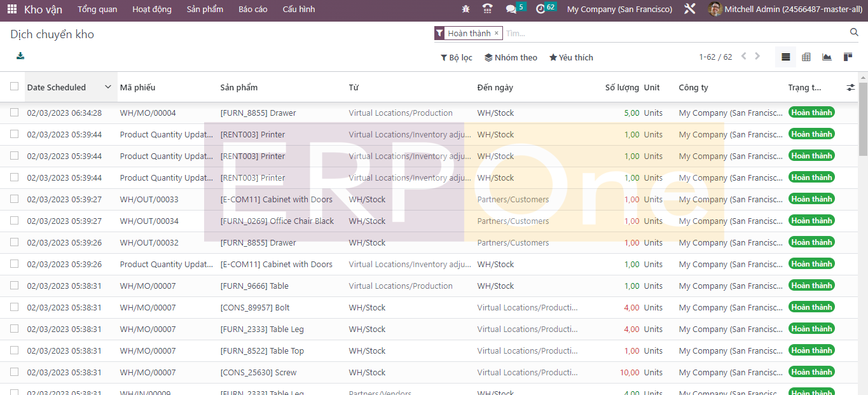Open the activities clock icon
Screen dimensions: 868x395
[x=541, y=10]
